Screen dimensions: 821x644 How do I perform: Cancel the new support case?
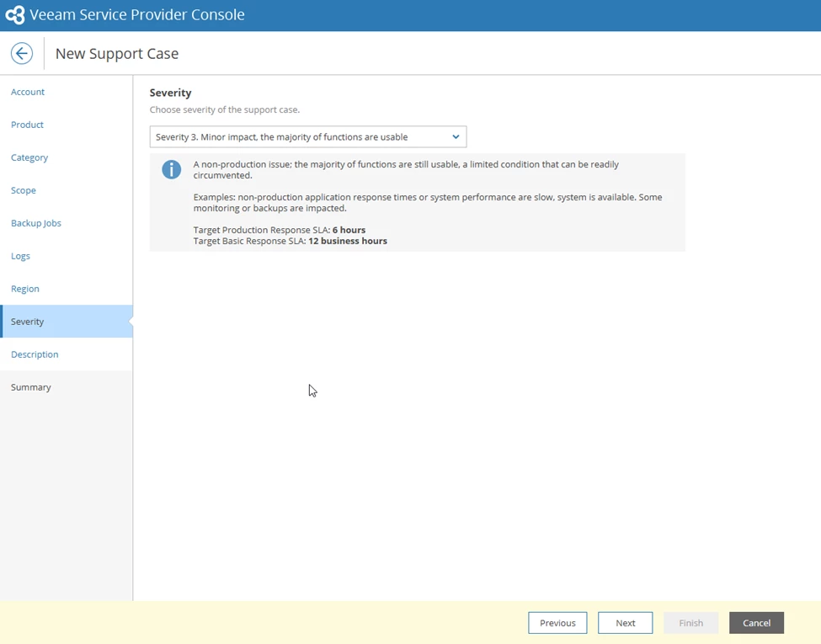coord(757,623)
